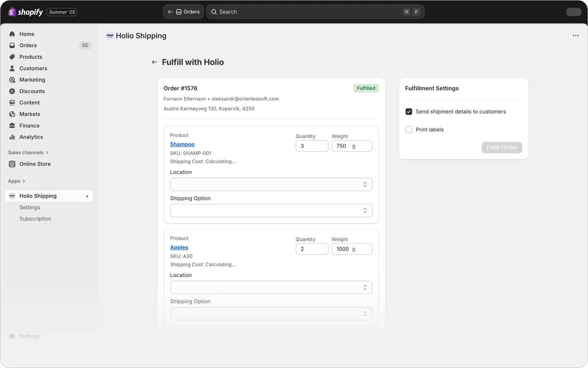The width and height of the screenshot is (588, 368).
Task: Click the Products tag icon
Action: coord(12,57)
